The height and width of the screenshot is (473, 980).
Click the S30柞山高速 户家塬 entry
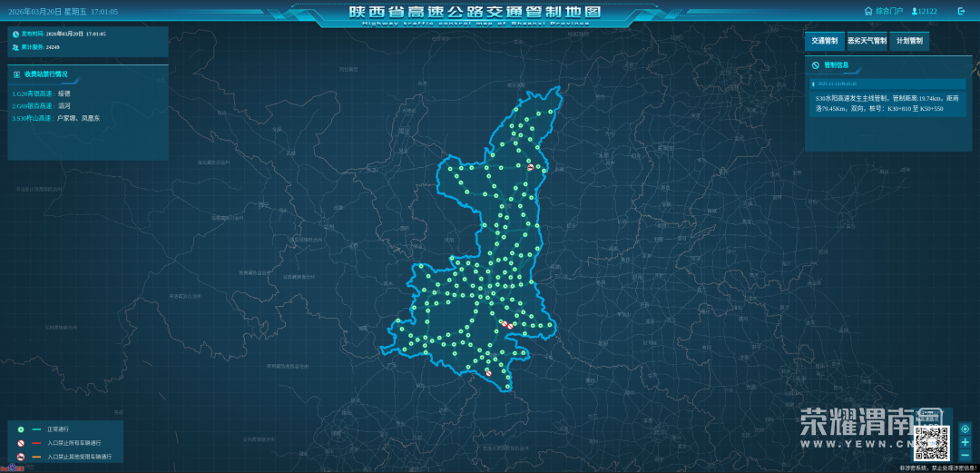point(54,118)
